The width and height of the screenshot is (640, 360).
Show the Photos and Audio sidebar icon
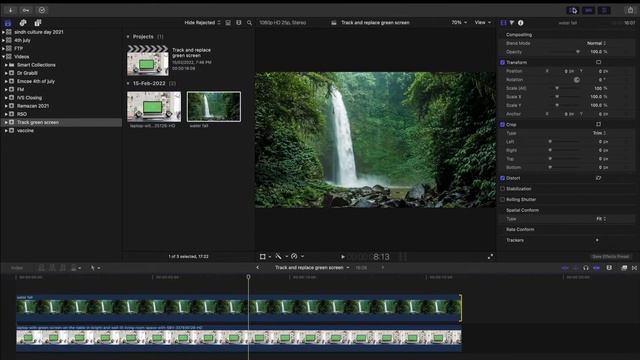click(23, 23)
